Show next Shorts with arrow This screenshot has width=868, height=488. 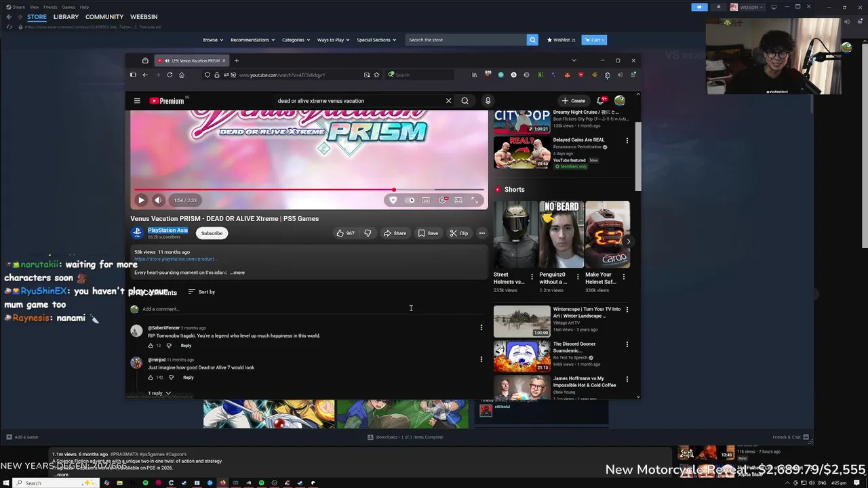tap(628, 241)
